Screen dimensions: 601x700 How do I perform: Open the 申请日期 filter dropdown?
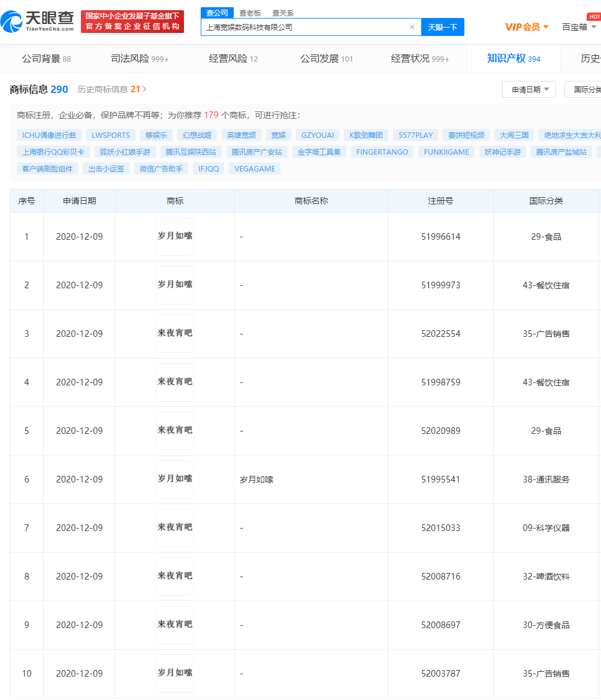[x=529, y=89]
